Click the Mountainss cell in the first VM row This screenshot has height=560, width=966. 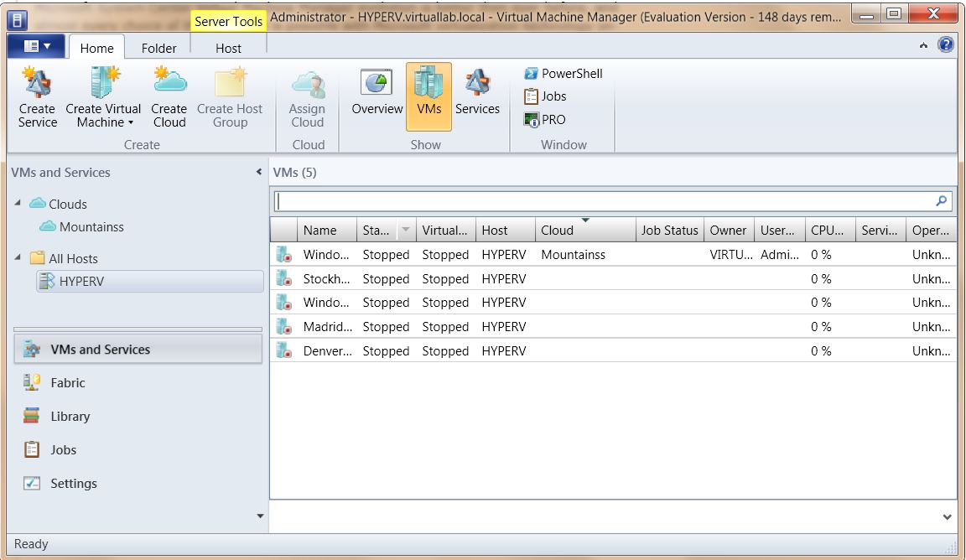(573, 255)
